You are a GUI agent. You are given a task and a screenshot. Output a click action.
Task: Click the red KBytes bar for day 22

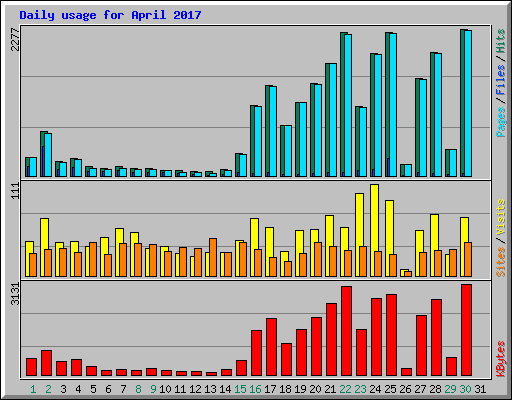click(346, 331)
